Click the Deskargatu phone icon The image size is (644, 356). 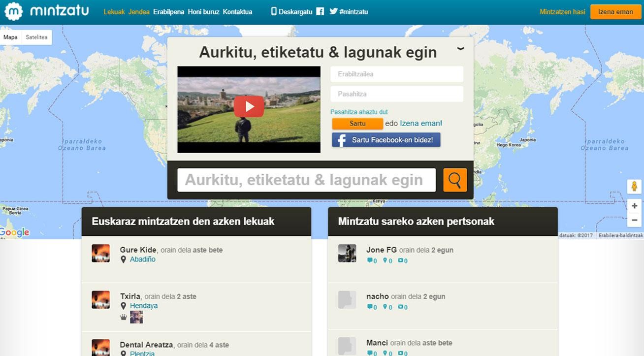(x=274, y=11)
